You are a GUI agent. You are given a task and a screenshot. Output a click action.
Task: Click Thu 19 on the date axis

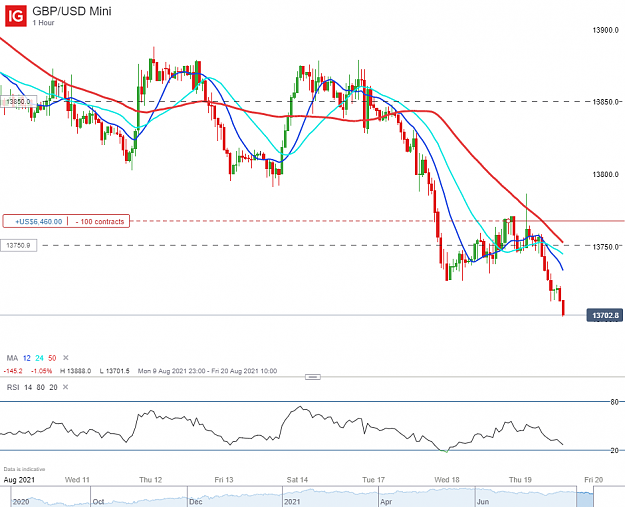pyautogui.click(x=520, y=480)
